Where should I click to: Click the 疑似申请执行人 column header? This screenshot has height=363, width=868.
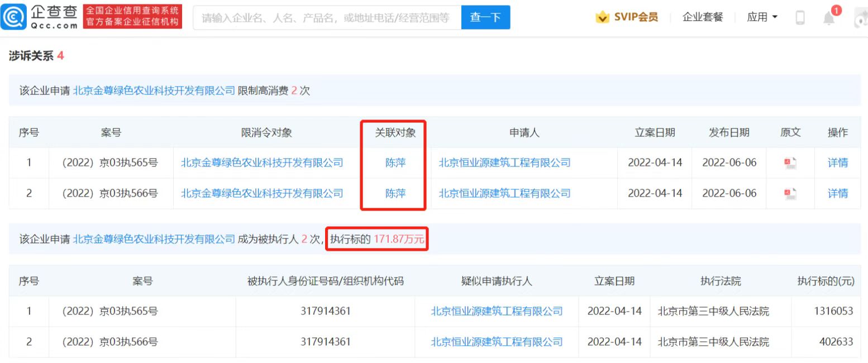[x=497, y=281]
